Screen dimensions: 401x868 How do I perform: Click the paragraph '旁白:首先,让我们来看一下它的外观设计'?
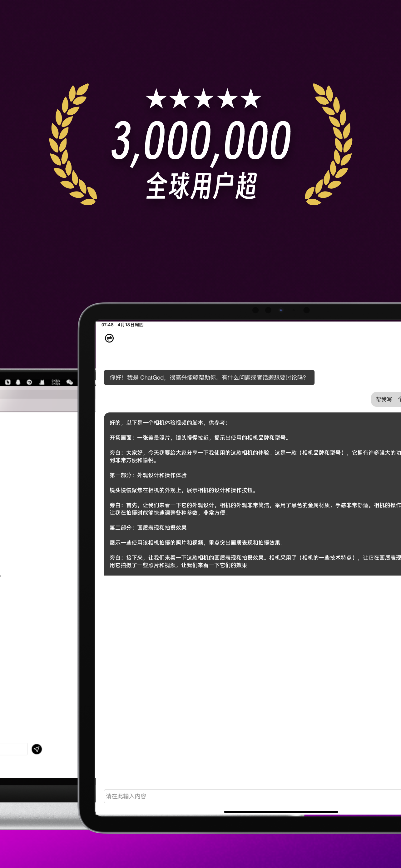point(255,509)
